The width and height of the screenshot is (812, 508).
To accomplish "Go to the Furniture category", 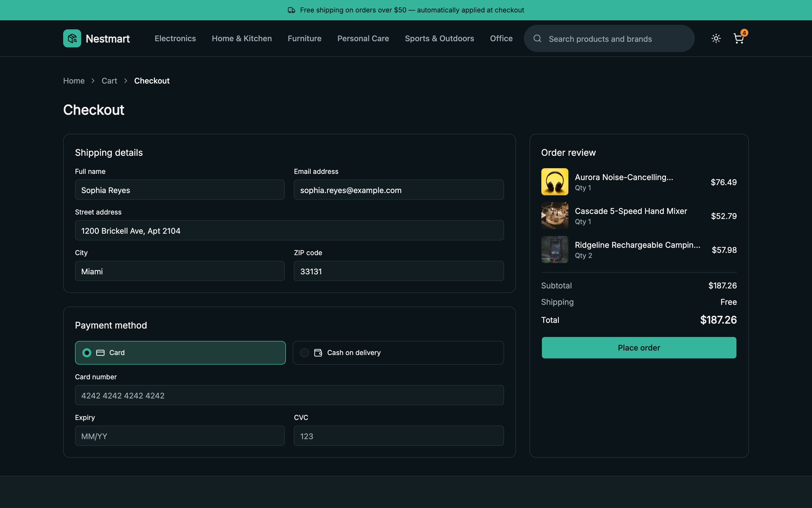I will pos(304,38).
